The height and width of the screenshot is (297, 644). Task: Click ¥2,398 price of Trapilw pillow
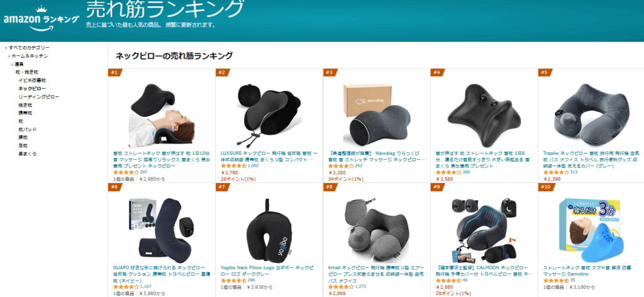click(551, 179)
